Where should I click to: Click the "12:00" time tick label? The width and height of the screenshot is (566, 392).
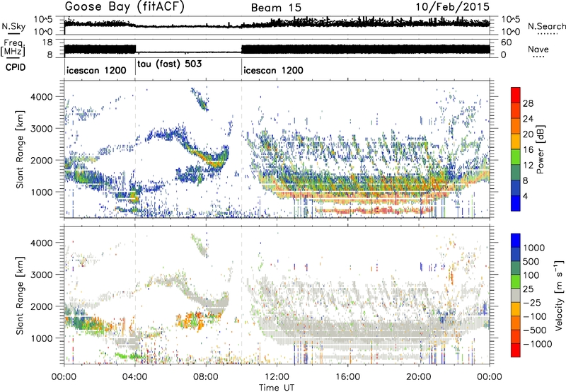[277, 377]
